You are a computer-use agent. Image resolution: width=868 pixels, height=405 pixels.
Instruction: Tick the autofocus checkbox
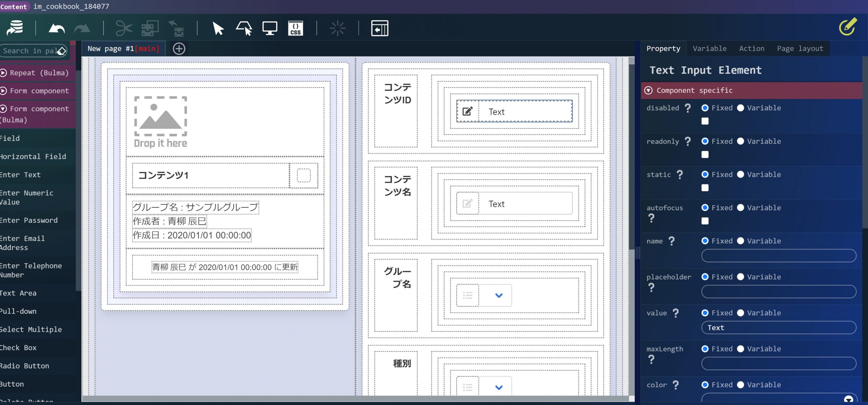pos(705,221)
